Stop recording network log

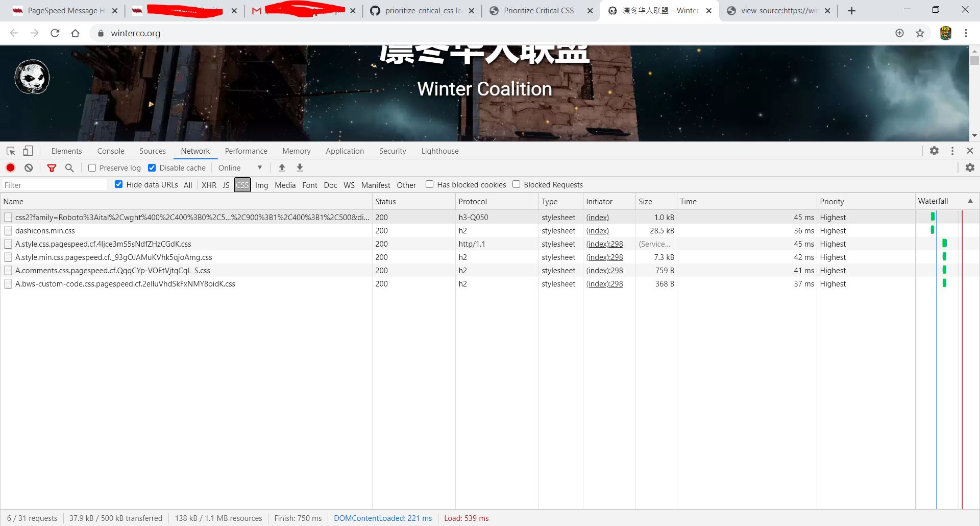point(10,168)
